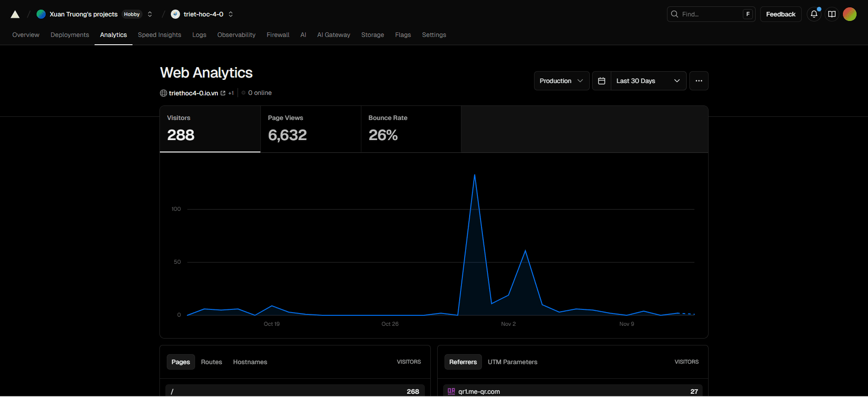Image resolution: width=868 pixels, height=397 pixels.
Task: Click the user avatar in top right
Action: [x=849, y=14]
